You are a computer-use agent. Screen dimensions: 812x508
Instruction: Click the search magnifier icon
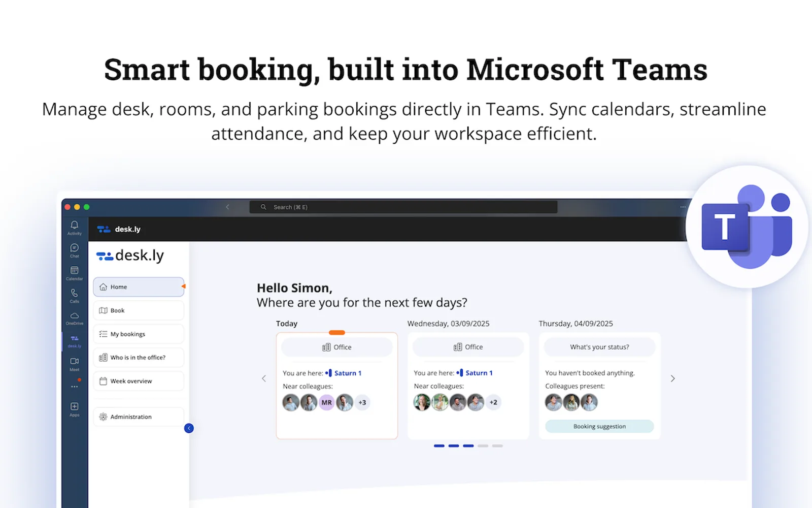[263, 207]
